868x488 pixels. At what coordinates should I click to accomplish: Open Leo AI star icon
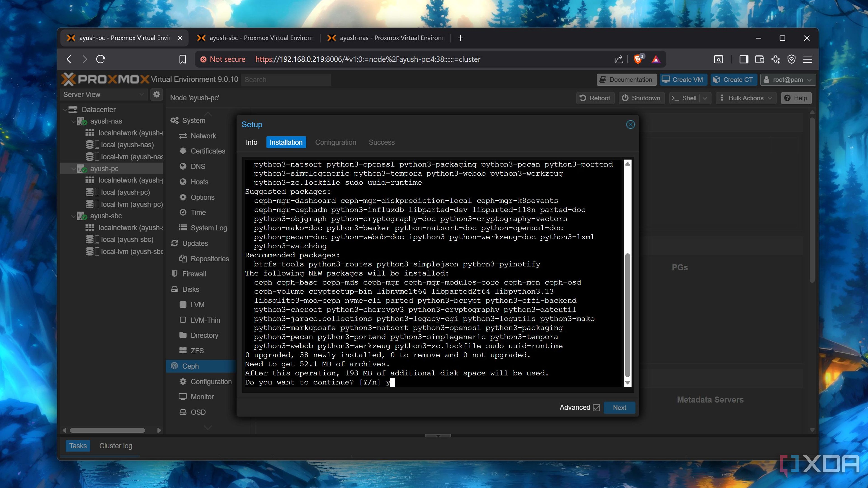click(x=776, y=59)
